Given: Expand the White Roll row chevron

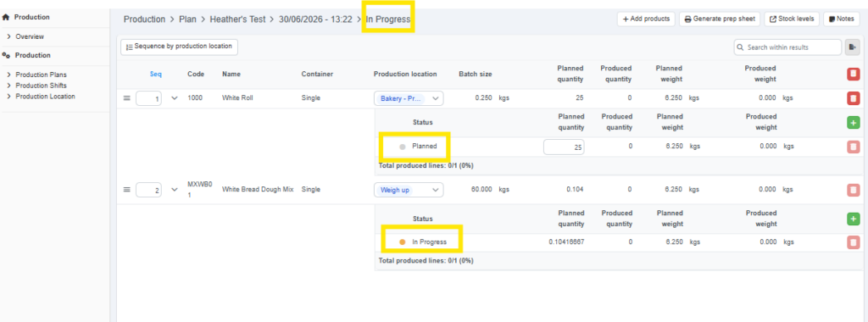Looking at the screenshot, I should (x=175, y=98).
